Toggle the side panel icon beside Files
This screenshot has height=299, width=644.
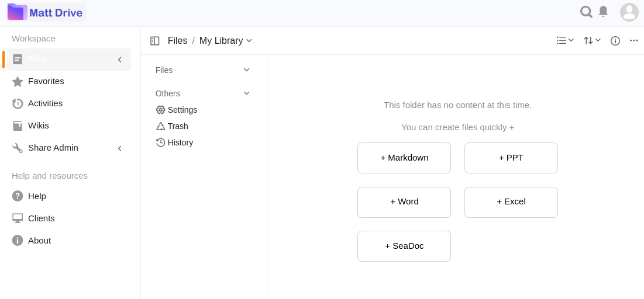tap(155, 41)
